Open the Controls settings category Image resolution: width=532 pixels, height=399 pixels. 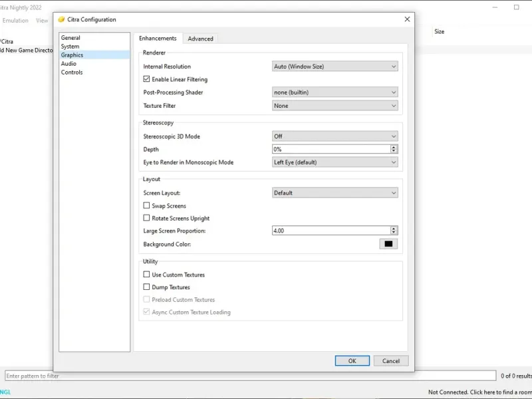(94, 72)
